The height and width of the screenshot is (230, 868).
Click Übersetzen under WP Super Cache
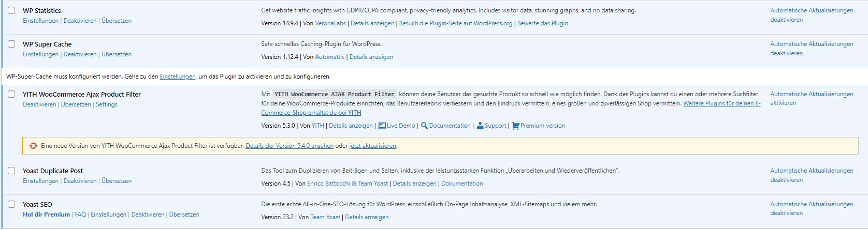117,54
